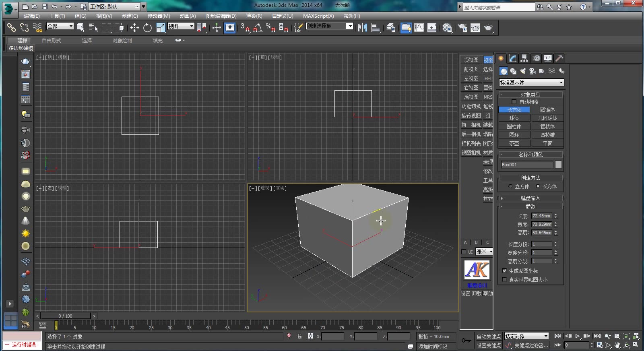Click the Undo arrow icon

(54, 6)
